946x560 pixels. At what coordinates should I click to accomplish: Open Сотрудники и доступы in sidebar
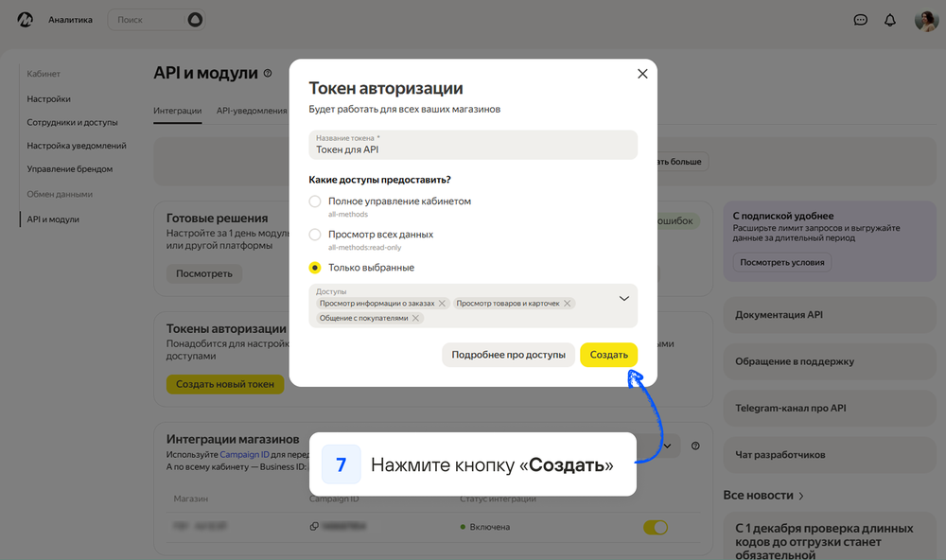(73, 123)
